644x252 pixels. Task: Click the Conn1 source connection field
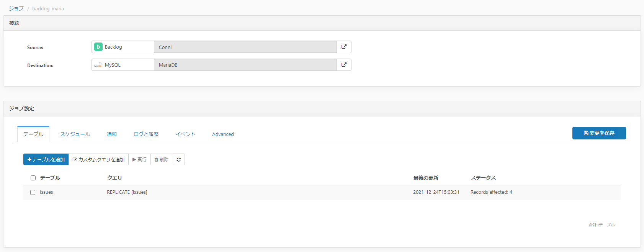click(245, 47)
